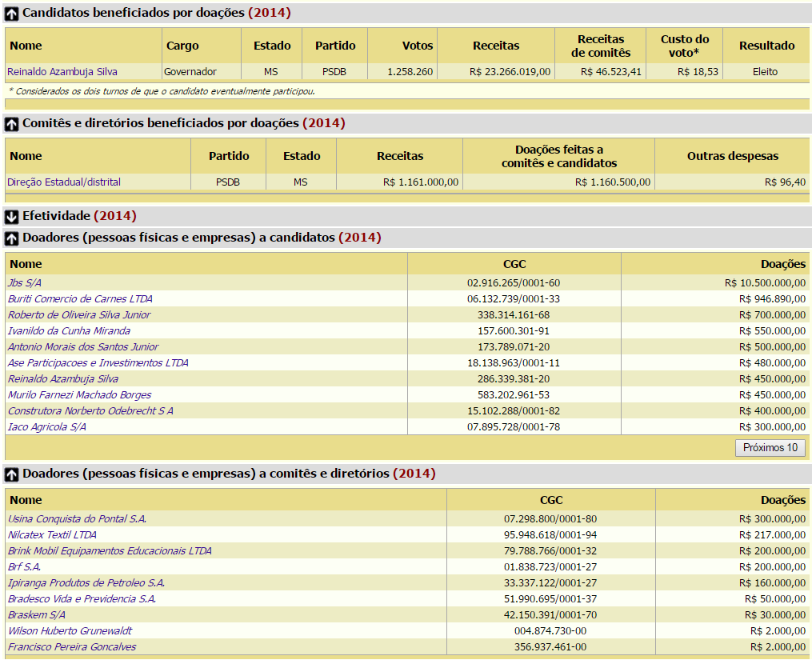The height and width of the screenshot is (660, 812).
Task: Open Ivanildo da Cunha Miranda link
Action: (x=69, y=331)
